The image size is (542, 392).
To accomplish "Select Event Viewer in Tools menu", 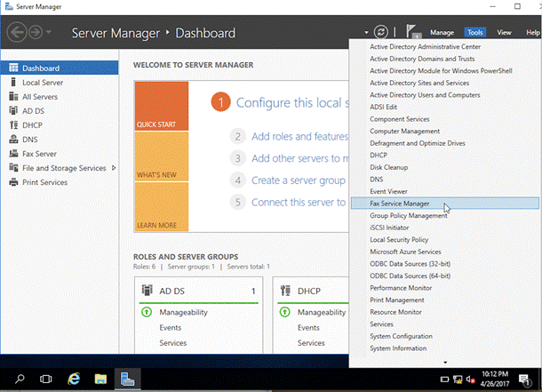I will click(x=387, y=191).
